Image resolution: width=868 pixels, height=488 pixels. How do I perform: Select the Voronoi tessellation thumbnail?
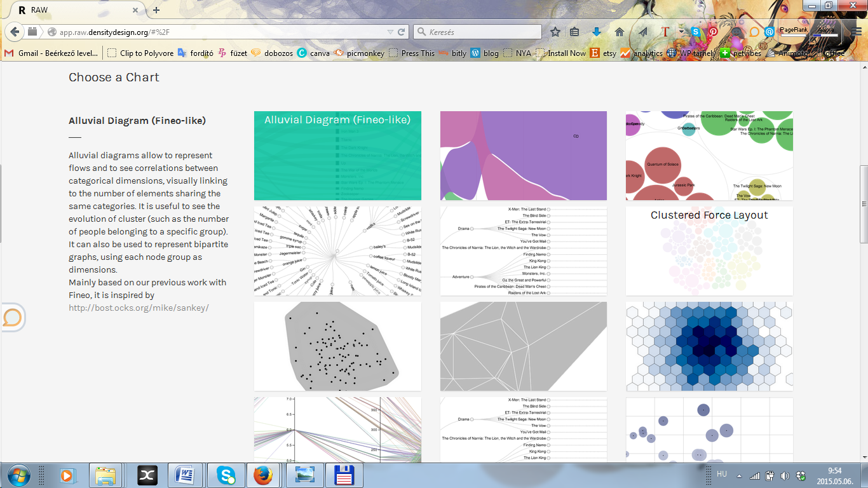524,346
